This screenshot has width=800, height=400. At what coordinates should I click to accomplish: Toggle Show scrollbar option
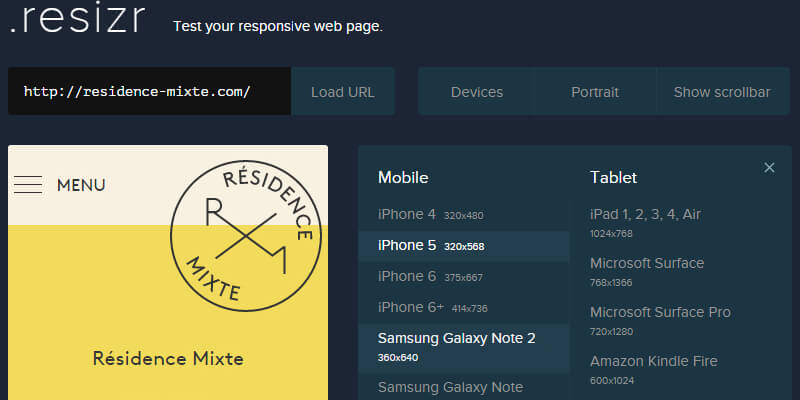(721, 92)
